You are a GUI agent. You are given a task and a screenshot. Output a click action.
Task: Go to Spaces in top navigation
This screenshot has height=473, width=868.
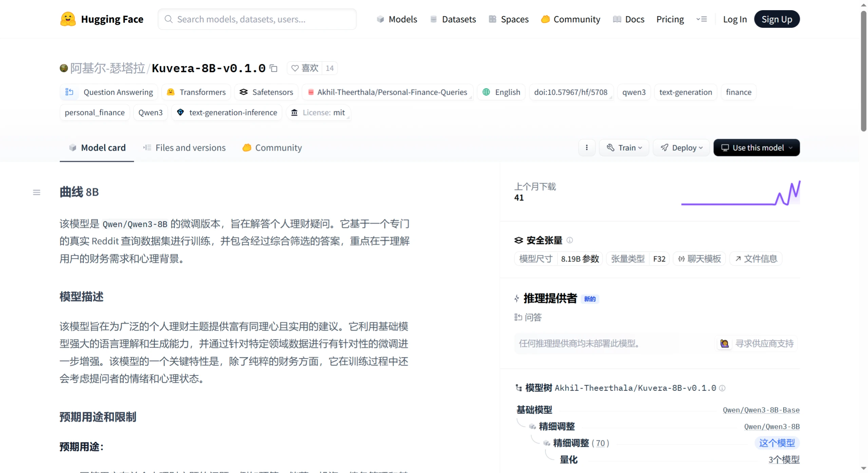508,19
